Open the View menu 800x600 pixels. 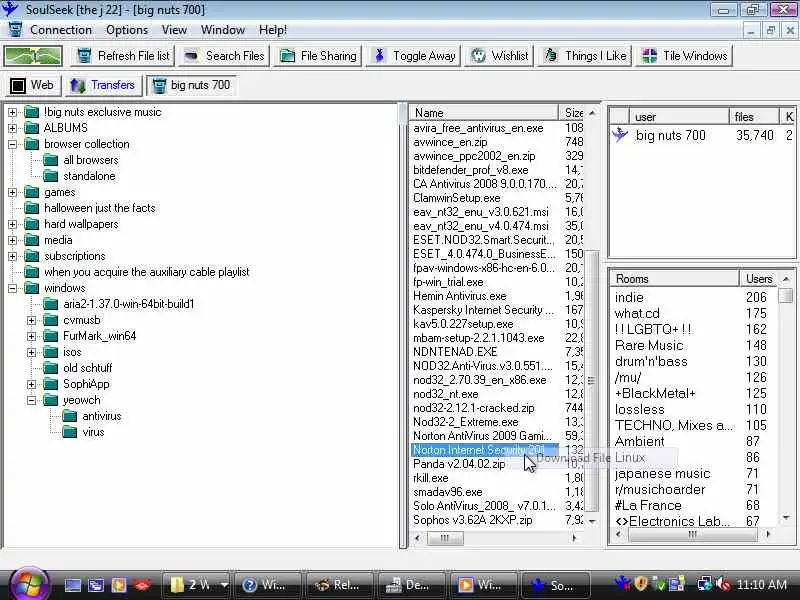pyautogui.click(x=174, y=30)
